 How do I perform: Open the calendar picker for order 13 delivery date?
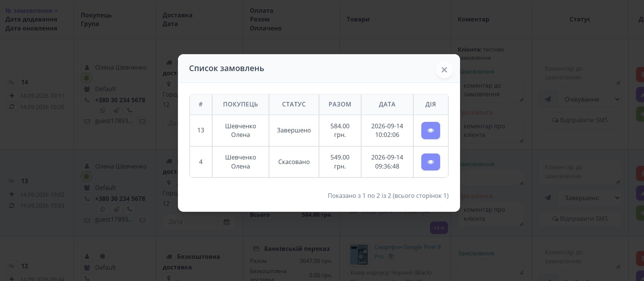226,222
